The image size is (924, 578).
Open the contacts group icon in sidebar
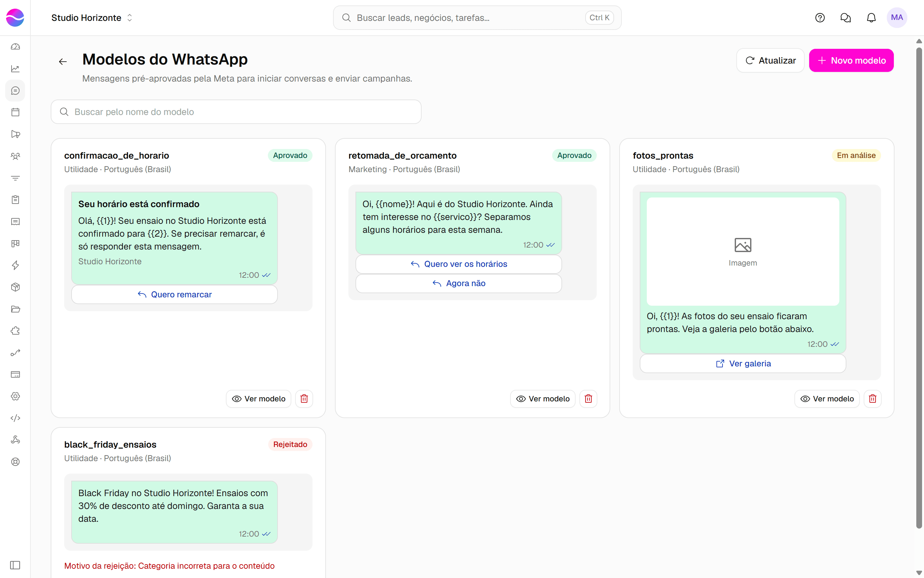[x=15, y=156]
